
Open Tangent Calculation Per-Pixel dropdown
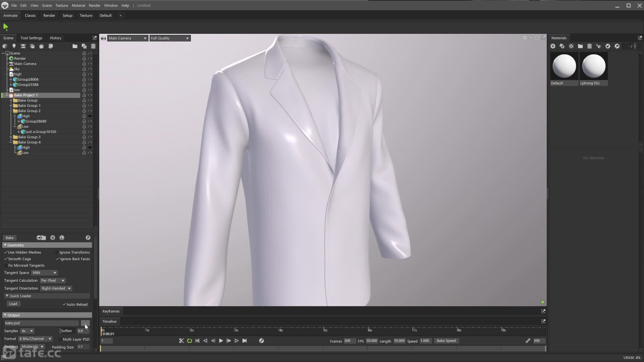pos(53,280)
